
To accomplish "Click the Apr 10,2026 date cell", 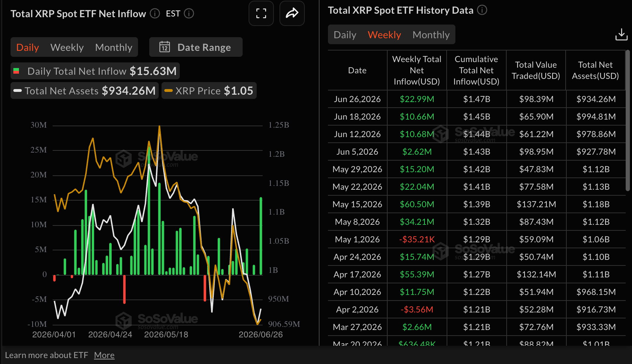I will coord(357,292).
